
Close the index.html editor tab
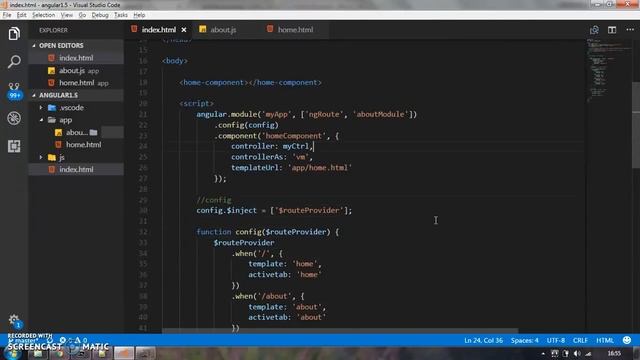(184, 30)
